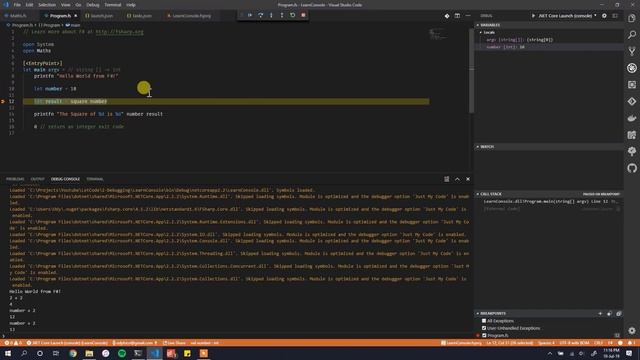Click the debug Step Over icon

point(260,15)
